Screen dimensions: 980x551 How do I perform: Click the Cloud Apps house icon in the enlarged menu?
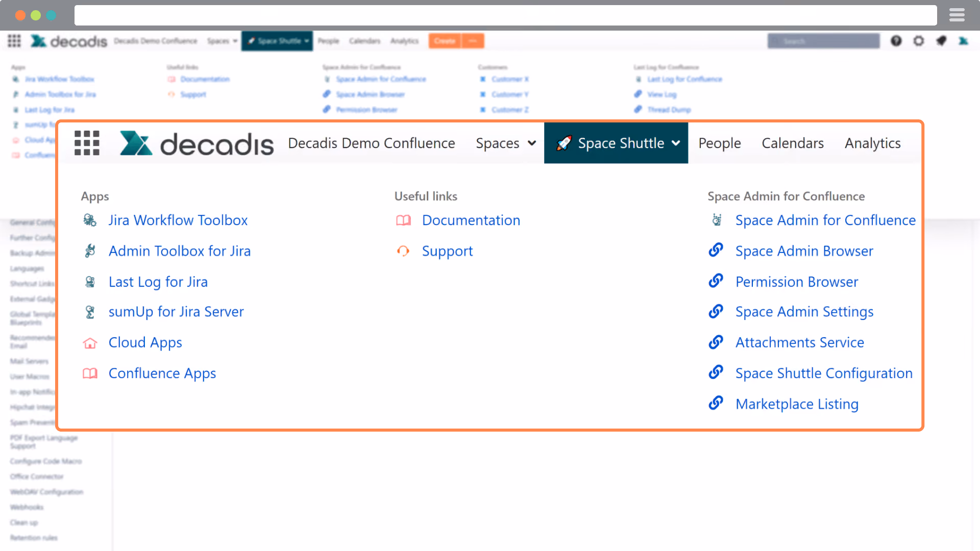90,343
